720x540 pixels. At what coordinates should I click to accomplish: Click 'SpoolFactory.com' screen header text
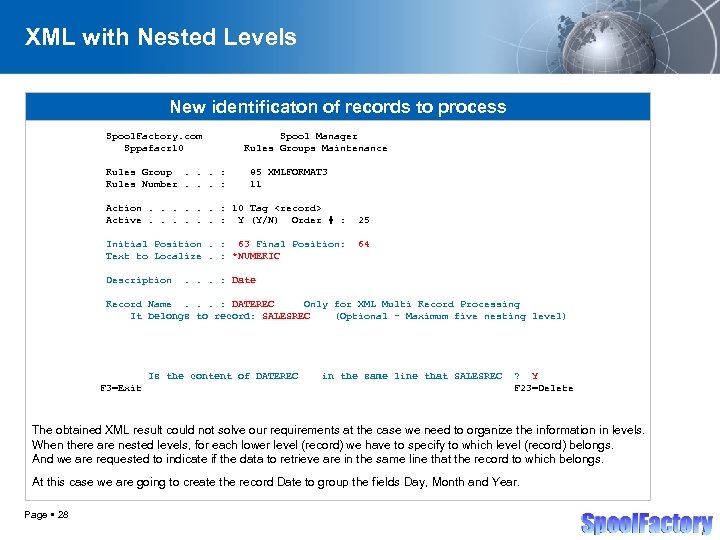pos(154,136)
